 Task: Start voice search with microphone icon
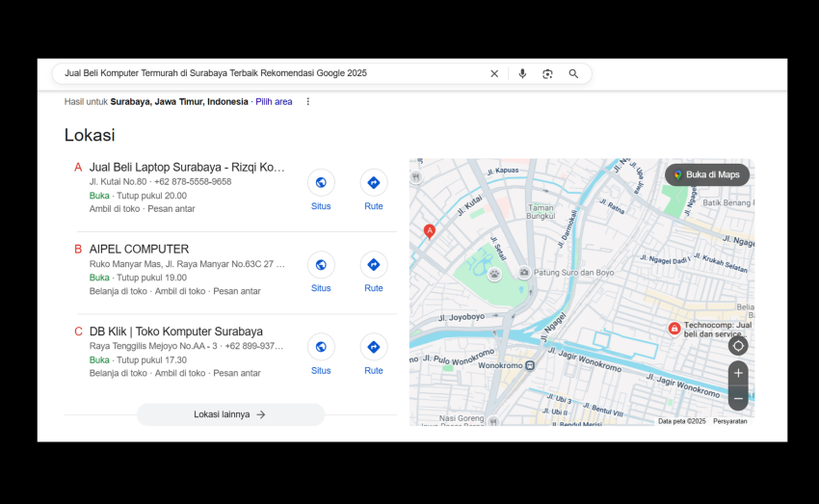click(522, 73)
